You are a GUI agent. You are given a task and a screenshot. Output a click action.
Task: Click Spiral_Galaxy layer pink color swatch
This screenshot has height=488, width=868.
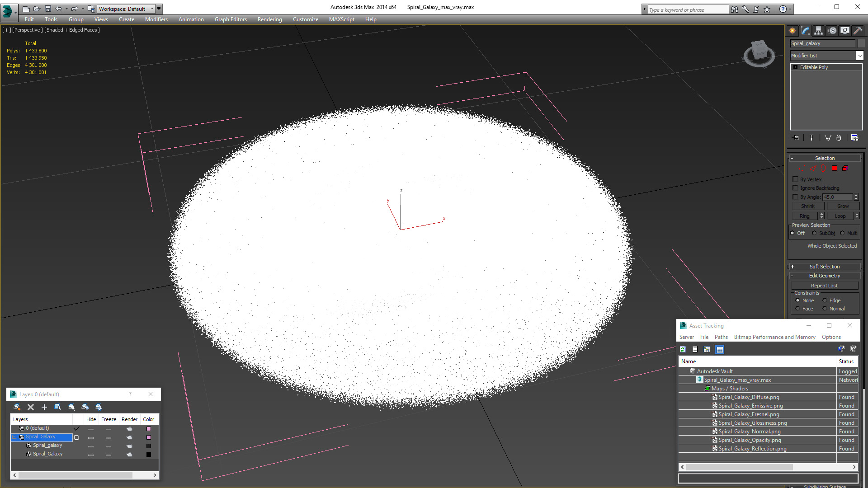(x=149, y=437)
